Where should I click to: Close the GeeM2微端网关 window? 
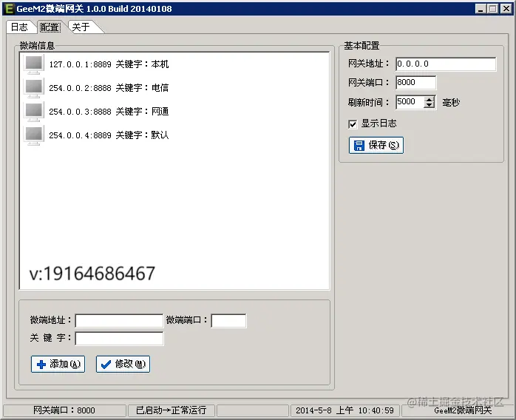(506, 9)
